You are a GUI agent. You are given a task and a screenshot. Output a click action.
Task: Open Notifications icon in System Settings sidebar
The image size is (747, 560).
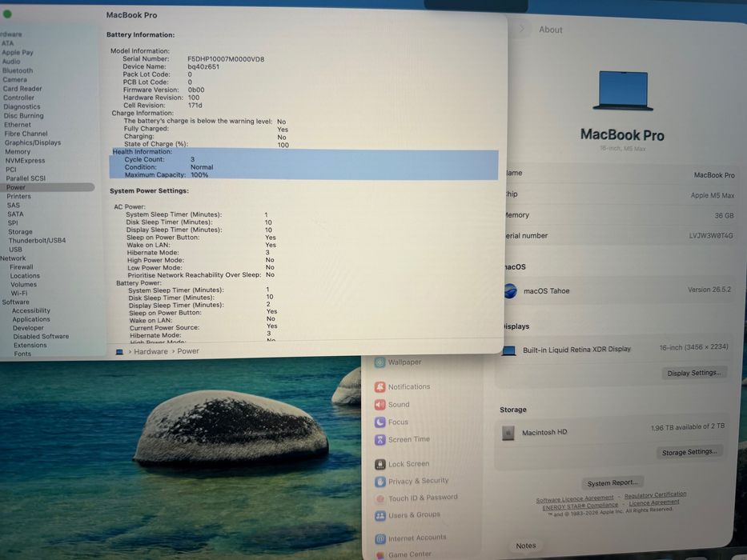(380, 386)
